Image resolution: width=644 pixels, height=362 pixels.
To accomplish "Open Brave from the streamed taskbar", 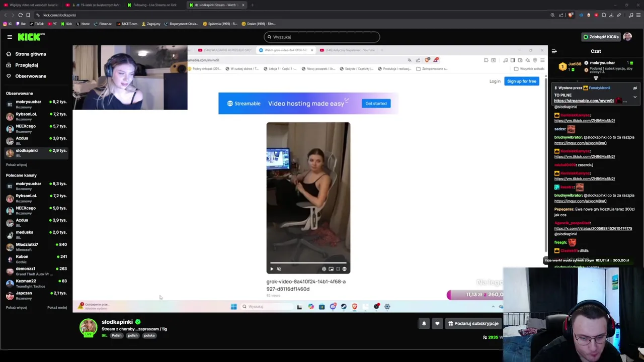I will pos(355,307).
